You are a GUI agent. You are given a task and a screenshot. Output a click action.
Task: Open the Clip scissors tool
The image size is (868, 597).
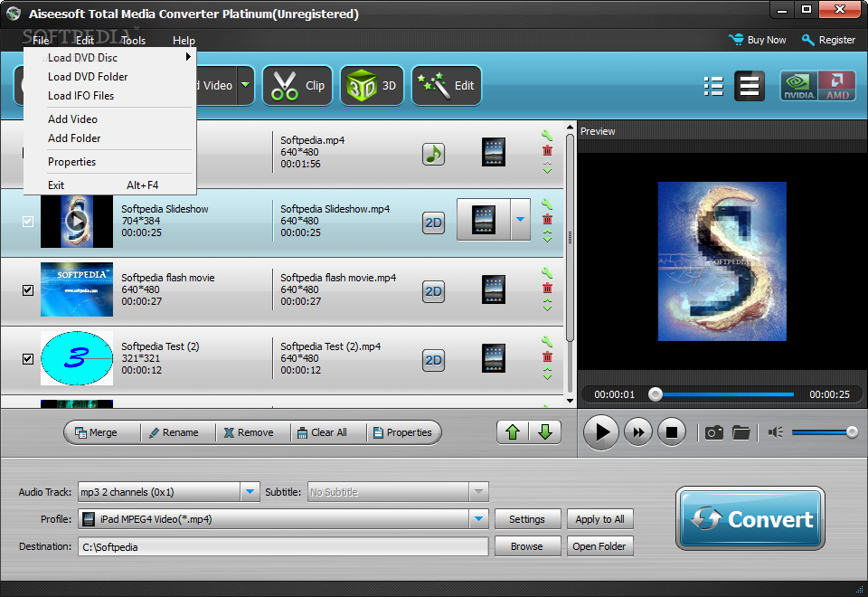point(297,85)
